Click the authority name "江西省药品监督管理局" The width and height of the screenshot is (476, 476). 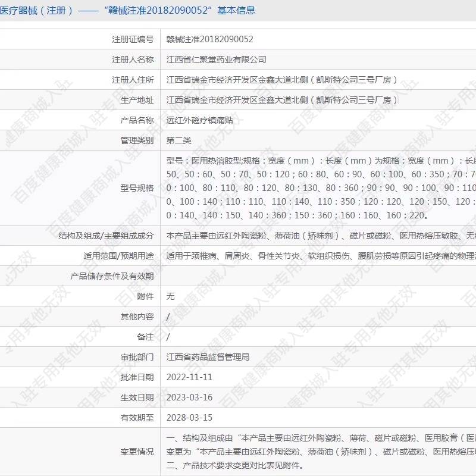click(208, 357)
